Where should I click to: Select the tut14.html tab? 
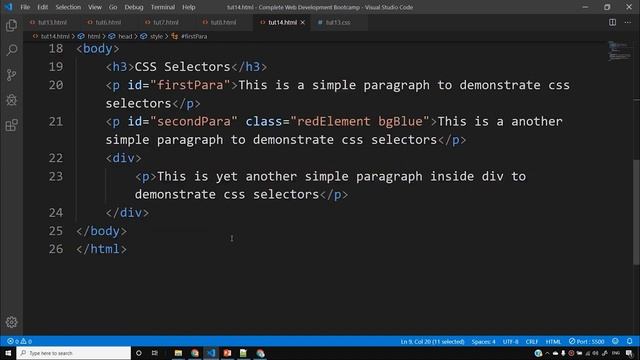click(282, 22)
